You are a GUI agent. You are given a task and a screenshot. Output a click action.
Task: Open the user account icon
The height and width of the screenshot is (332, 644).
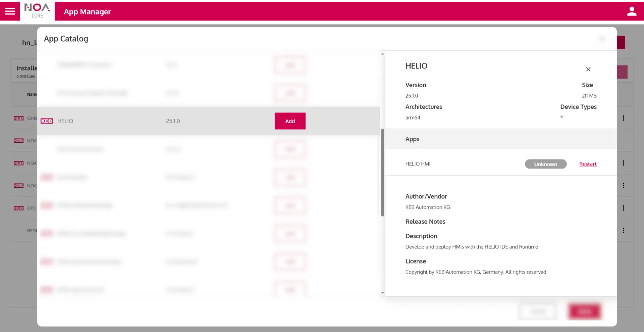(632, 11)
